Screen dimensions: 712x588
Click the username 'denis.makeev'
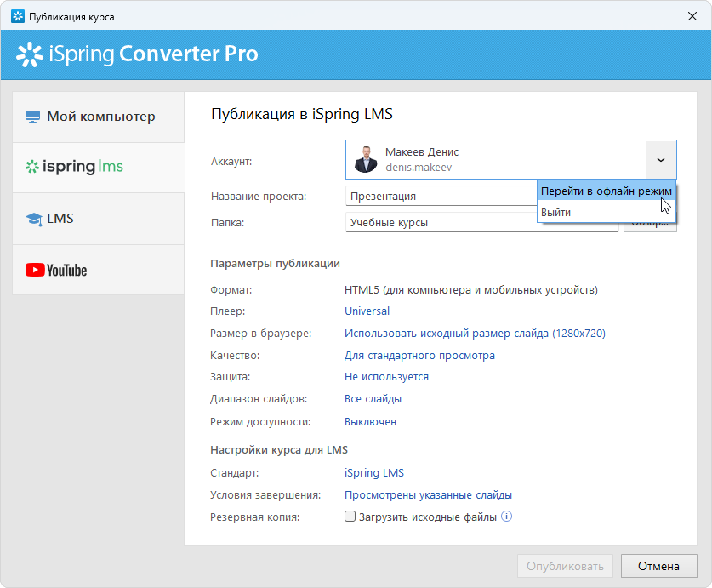pyautogui.click(x=419, y=167)
